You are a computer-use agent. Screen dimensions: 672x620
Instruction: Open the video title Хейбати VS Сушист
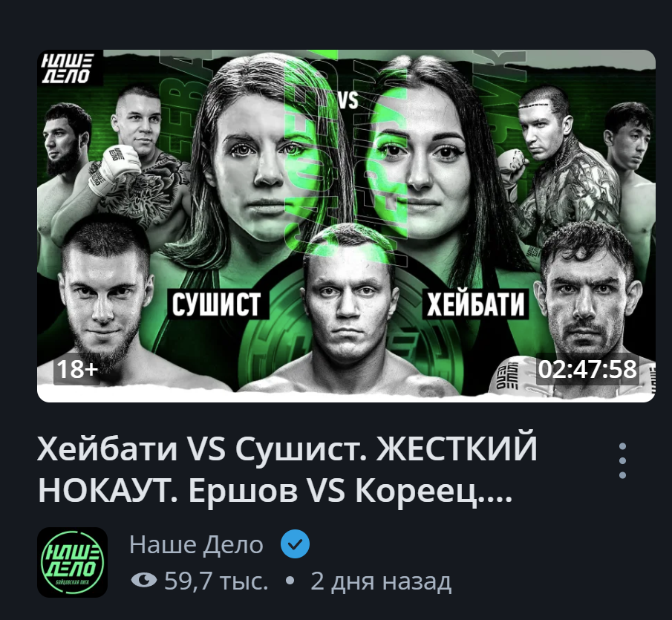(x=287, y=469)
